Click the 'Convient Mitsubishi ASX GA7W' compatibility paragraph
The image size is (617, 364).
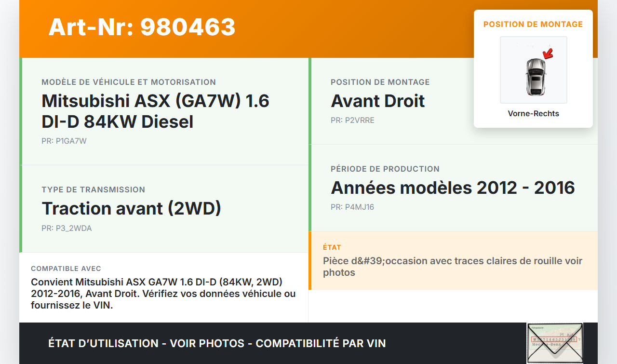[163, 293]
